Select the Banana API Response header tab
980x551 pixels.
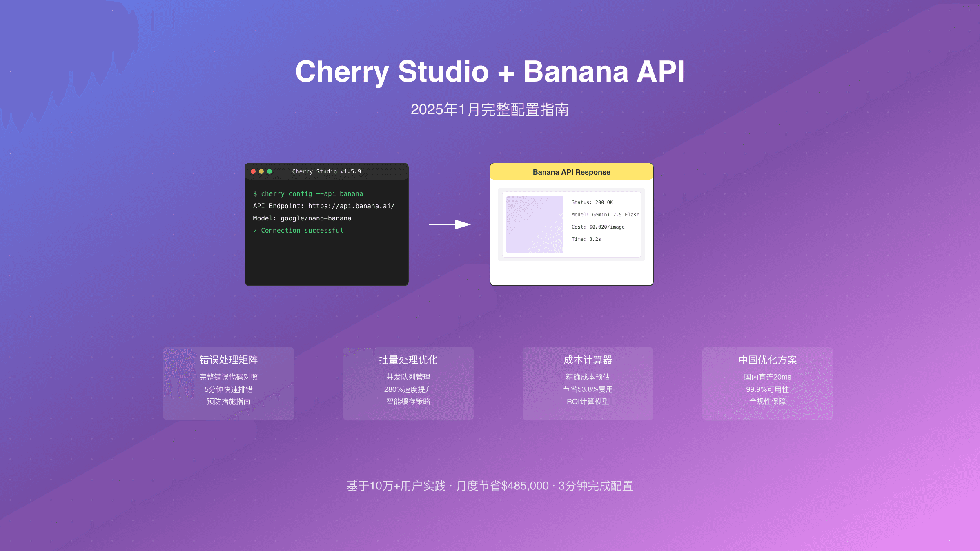click(571, 172)
